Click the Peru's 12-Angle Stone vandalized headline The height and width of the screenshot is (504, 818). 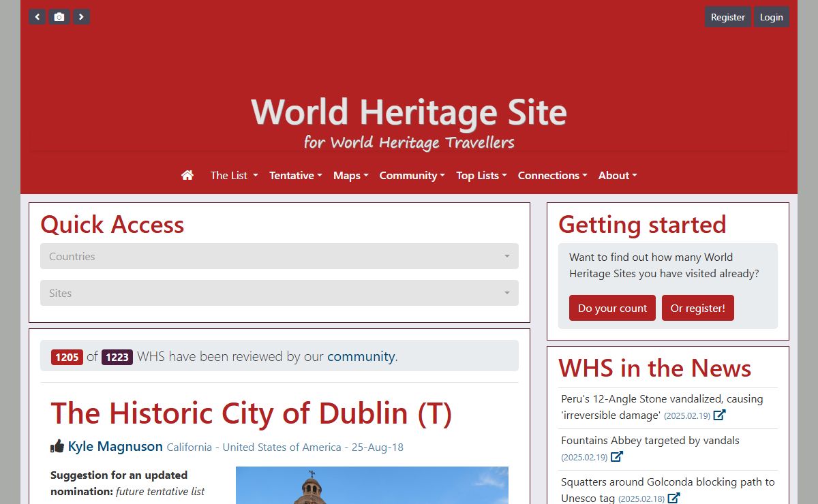(662, 407)
